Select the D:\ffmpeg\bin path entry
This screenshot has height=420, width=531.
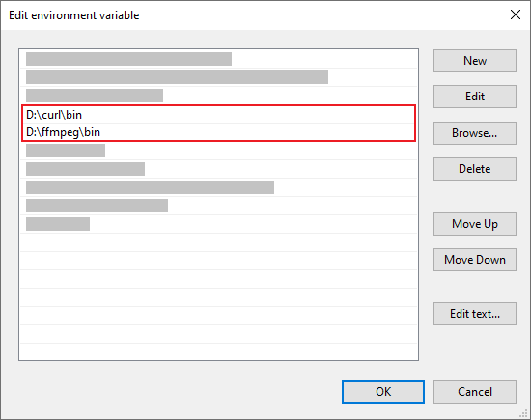click(218, 132)
